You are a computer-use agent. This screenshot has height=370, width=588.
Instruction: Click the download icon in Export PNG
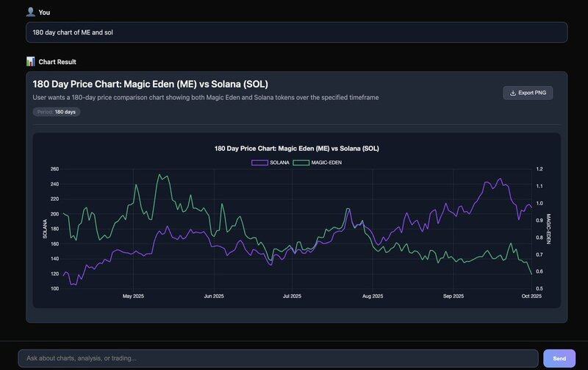click(512, 93)
